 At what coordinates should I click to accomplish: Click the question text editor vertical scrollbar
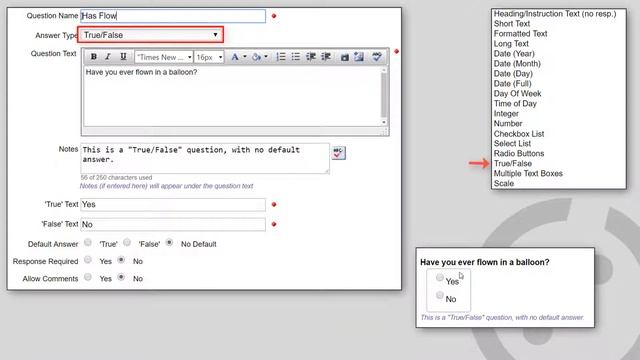coord(384,96)
